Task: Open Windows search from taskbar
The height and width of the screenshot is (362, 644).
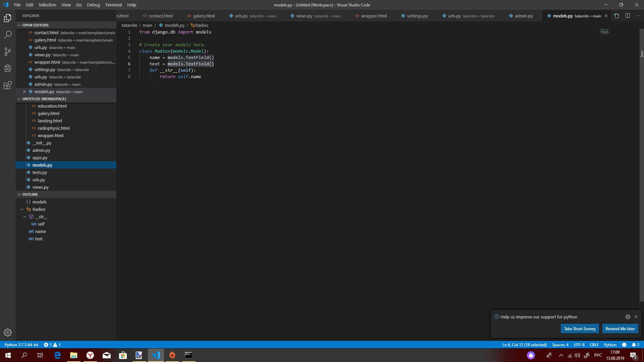Action: (x=24, y=355)
